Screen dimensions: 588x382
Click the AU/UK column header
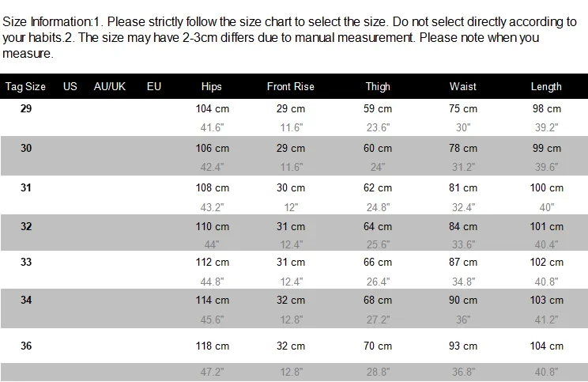[x=110, y=86]
